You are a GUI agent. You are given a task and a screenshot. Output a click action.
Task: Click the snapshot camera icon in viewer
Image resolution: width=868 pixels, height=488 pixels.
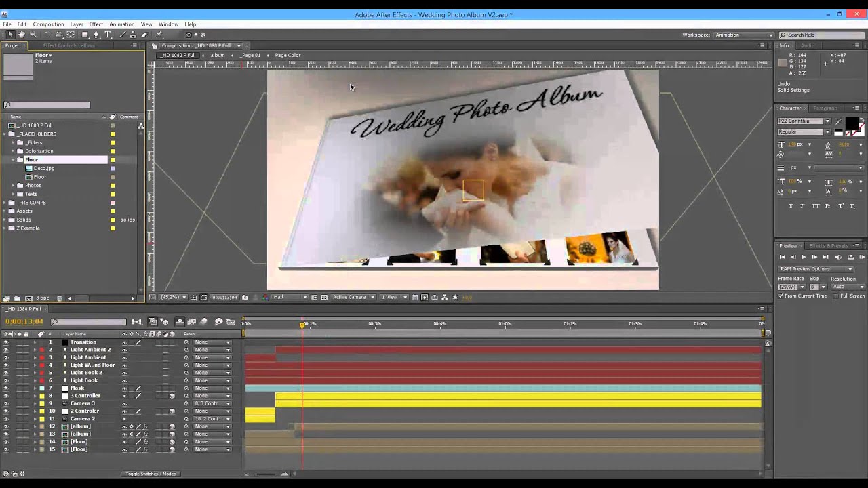click(x=245, y=297)
